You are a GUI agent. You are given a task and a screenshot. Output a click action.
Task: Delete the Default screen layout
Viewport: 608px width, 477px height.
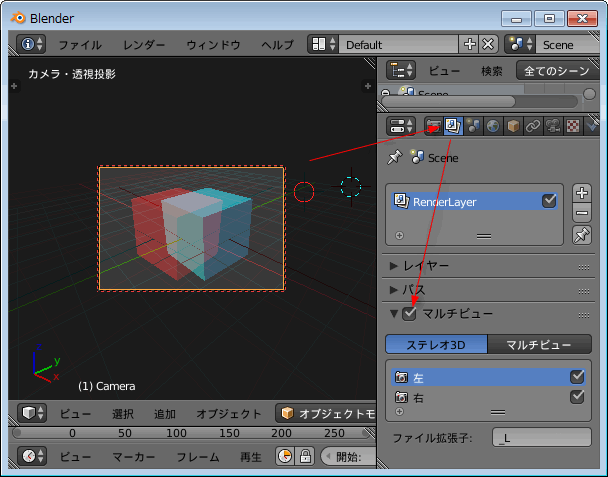point(489,44)
